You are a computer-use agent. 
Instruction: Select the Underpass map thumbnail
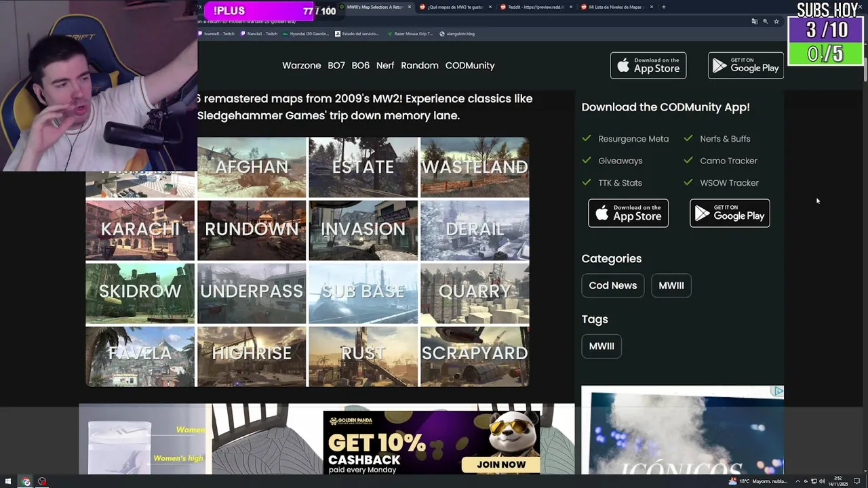[252, 292]
